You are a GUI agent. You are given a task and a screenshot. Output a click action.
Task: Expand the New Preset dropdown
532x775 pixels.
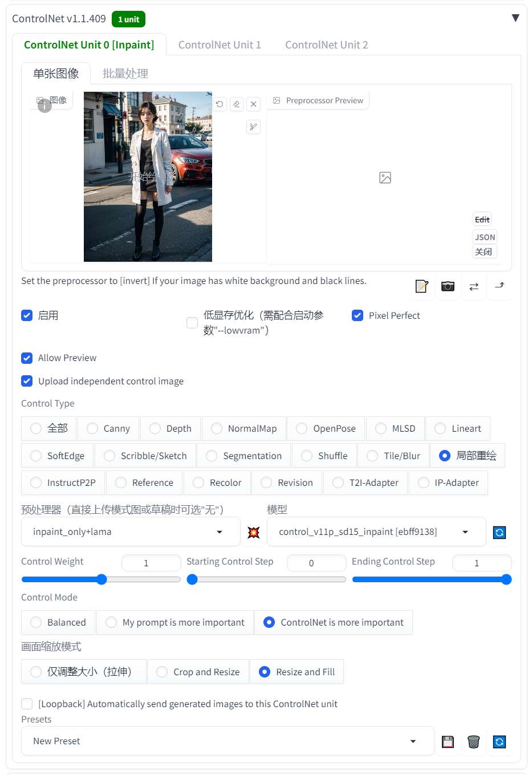pos(228,741)
